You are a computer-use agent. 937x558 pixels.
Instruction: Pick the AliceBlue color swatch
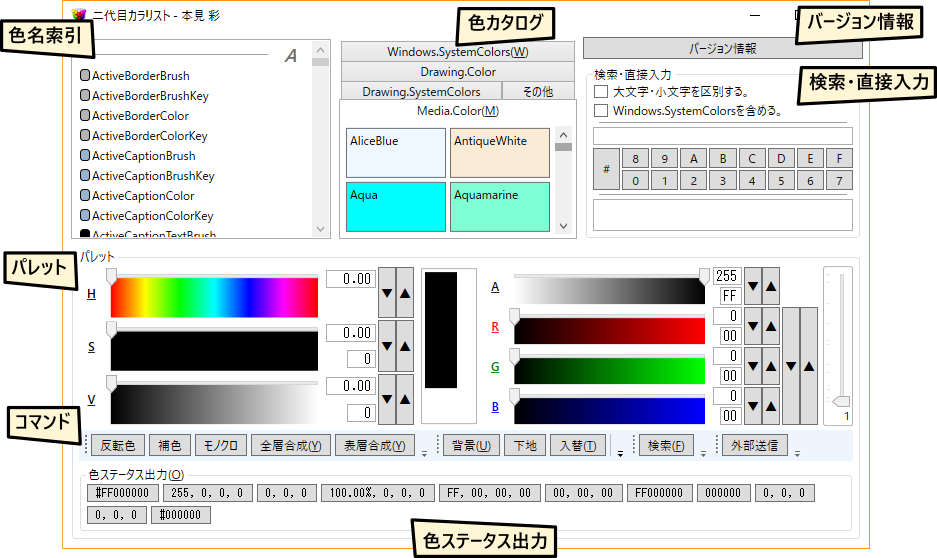(x=396, y=153)
